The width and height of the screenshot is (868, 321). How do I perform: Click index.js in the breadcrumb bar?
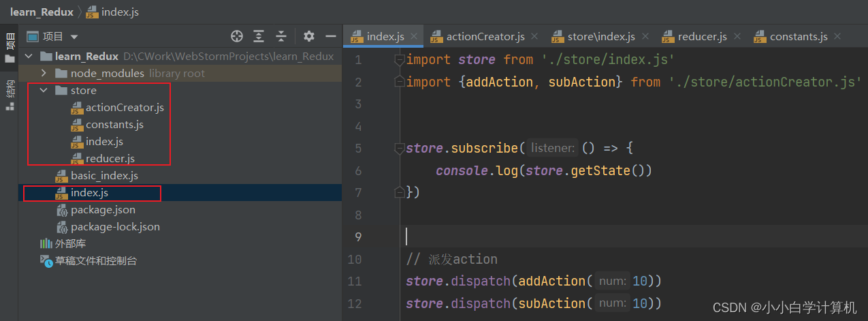click(120, 12)
